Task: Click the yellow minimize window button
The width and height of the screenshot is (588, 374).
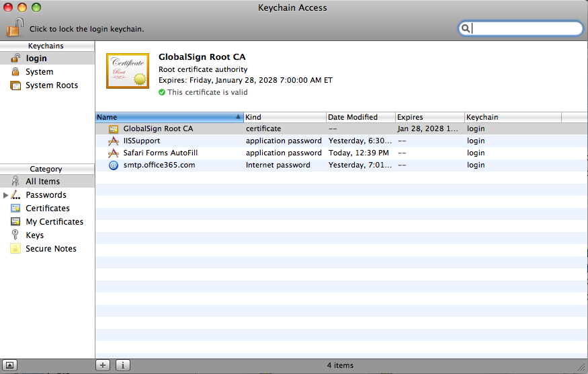Action: (x=22, y=7)
